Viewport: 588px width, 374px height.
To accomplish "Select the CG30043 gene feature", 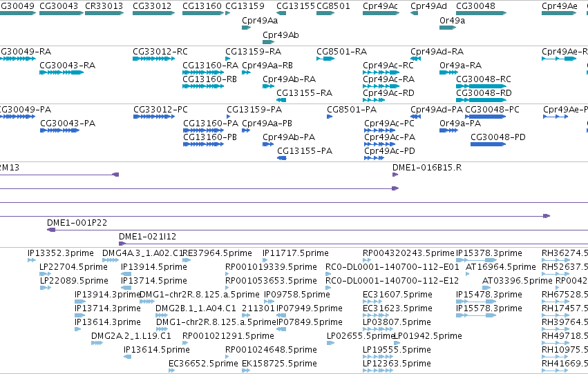I will pos(61,13).
